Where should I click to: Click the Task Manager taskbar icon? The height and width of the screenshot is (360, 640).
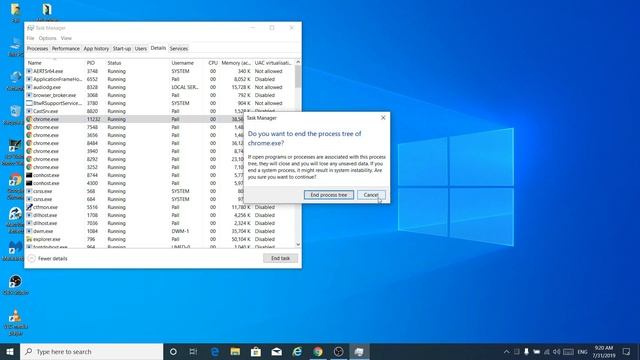359,351
